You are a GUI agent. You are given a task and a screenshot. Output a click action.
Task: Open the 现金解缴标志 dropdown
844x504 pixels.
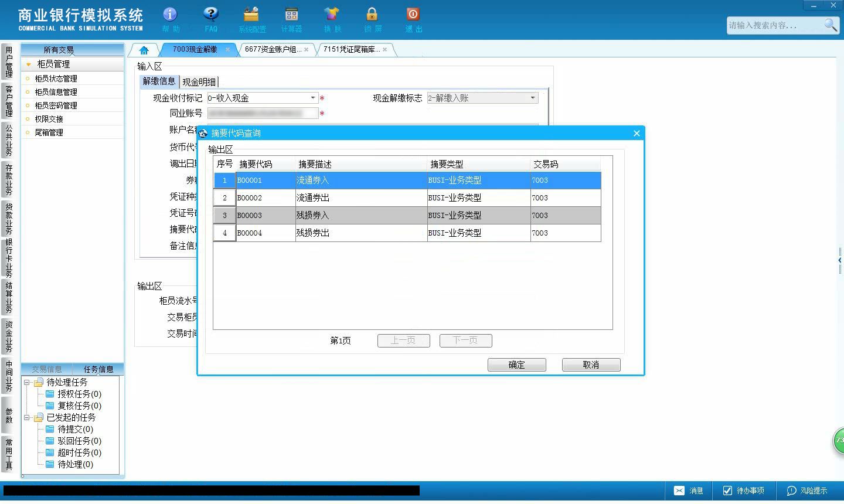(x=533, y=98)
